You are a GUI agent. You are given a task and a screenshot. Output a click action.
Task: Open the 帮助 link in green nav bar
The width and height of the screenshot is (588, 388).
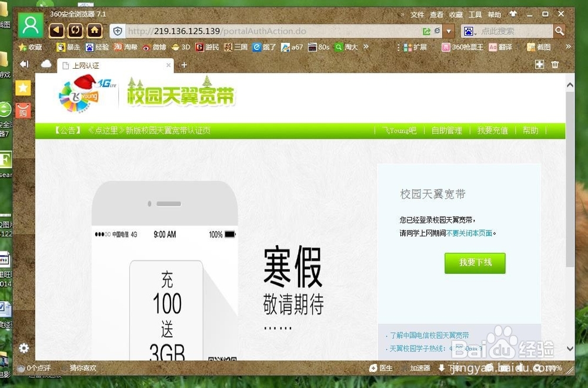pyautogui.click(x=530, y=131)
